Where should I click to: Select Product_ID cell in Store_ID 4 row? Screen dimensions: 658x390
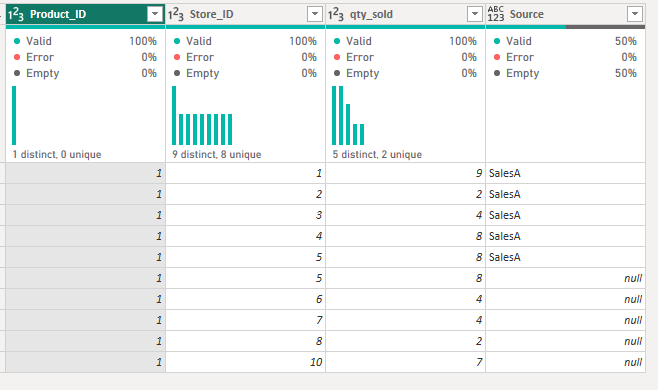[x=86, y=236]
